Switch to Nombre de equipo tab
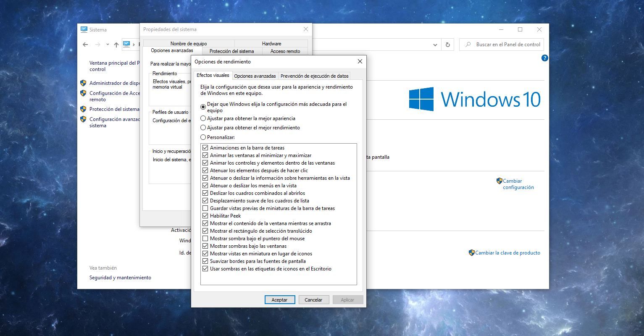The image size is (644, 336). [x=189, y=44]
